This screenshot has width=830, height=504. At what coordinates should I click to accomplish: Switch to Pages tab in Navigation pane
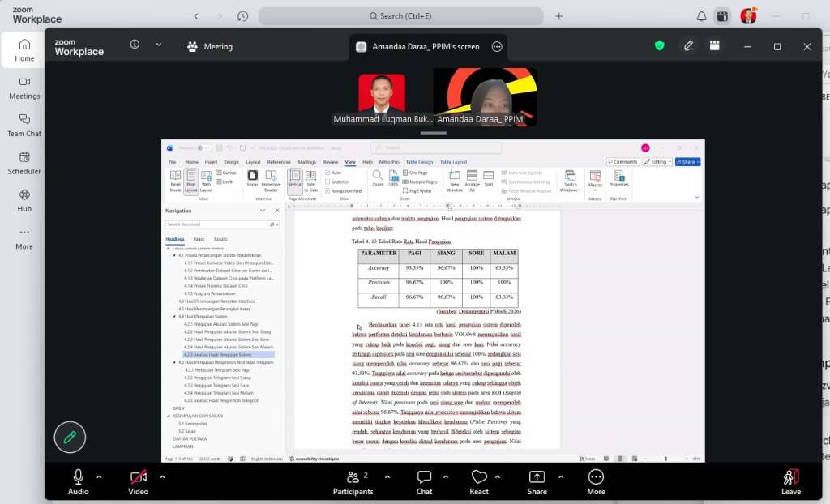point(199,239)
